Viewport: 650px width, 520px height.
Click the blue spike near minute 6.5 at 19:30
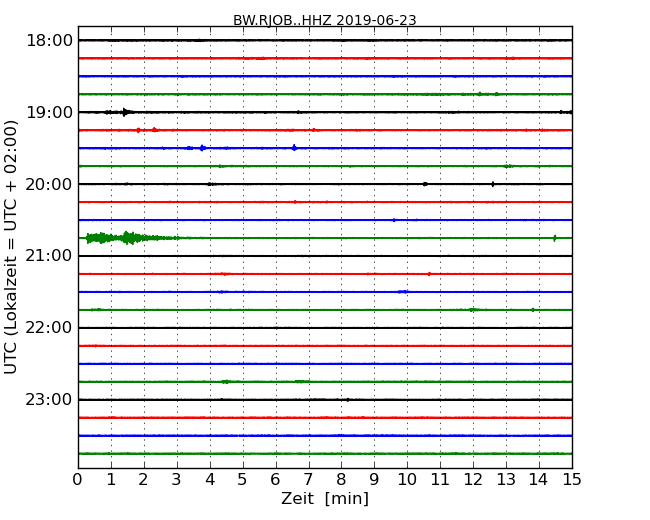tap(294, 148)
